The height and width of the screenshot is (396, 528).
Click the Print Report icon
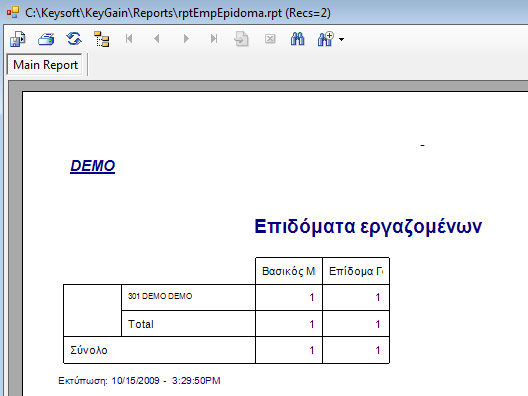point(46,39)
